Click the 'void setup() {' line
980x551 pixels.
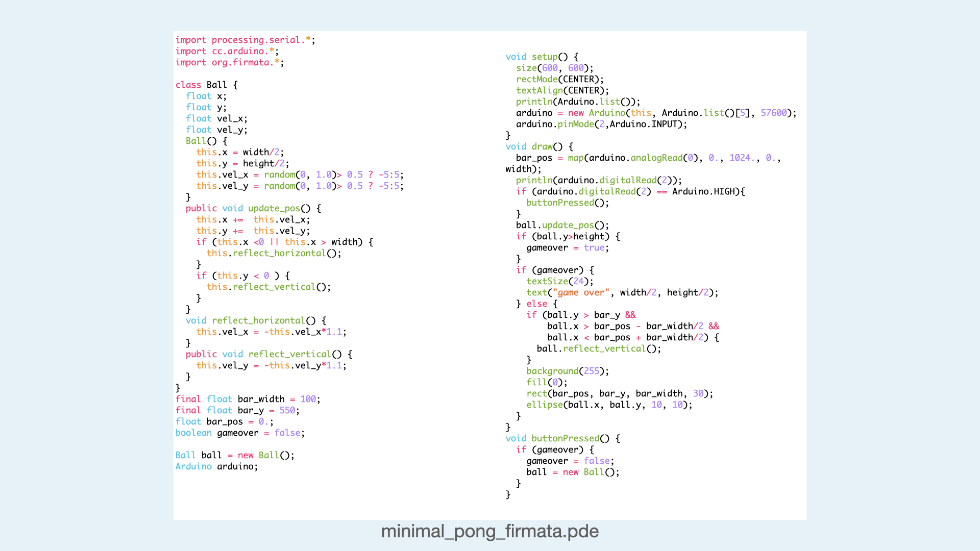pyautogui.click(x=542, y=57)
